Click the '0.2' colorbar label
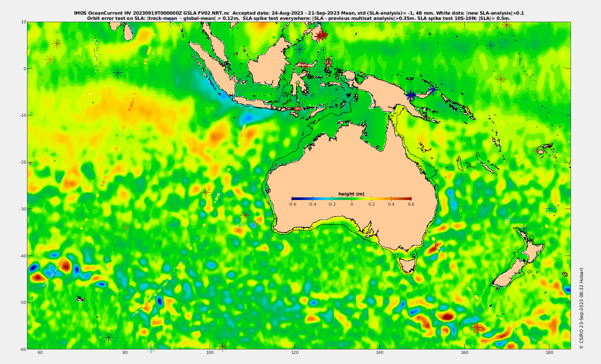 click(x=371, y=204)
